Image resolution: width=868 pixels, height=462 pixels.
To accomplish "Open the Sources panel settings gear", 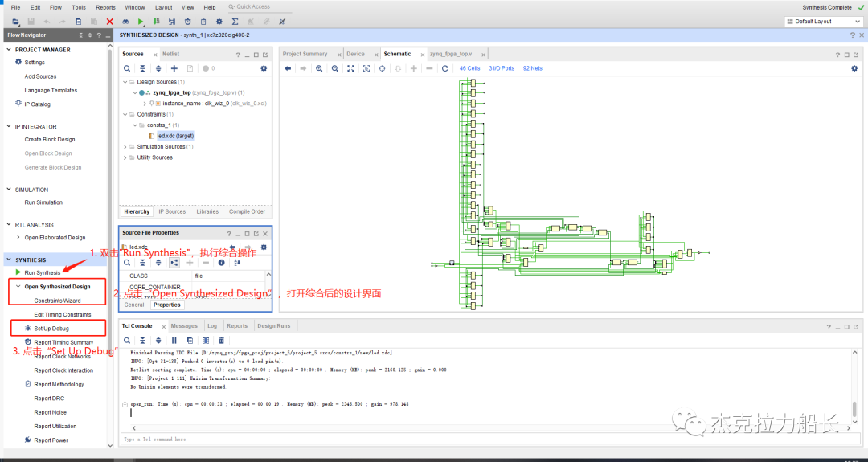I will (x=263, y=68).
